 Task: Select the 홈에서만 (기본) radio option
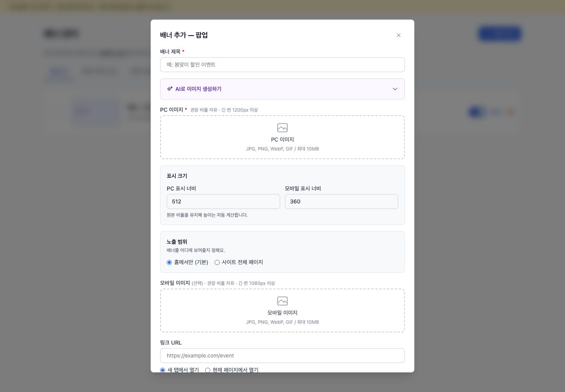(x=169, y=263)
